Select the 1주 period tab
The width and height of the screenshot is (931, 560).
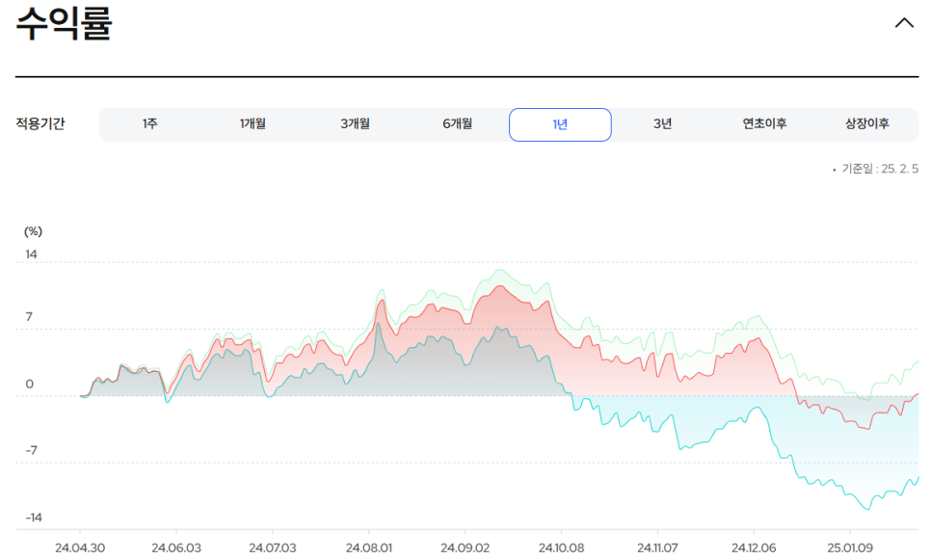point(149,124)
